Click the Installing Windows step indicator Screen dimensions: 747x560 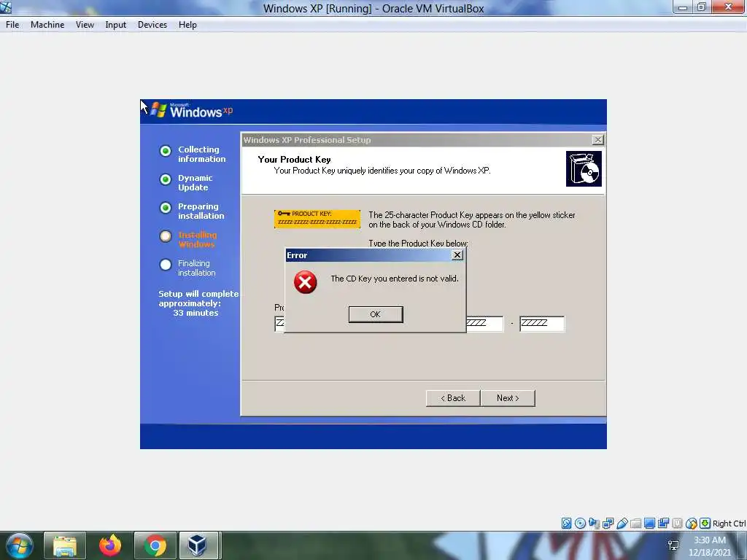pos(166,236)
